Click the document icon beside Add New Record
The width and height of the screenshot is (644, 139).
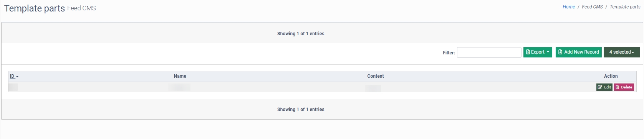point(560,52)
